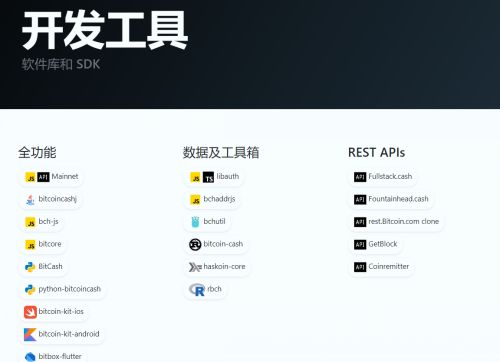The image size is (500, 362).
Task: Click the R language icon beside rbch
Action: [197, 290]
